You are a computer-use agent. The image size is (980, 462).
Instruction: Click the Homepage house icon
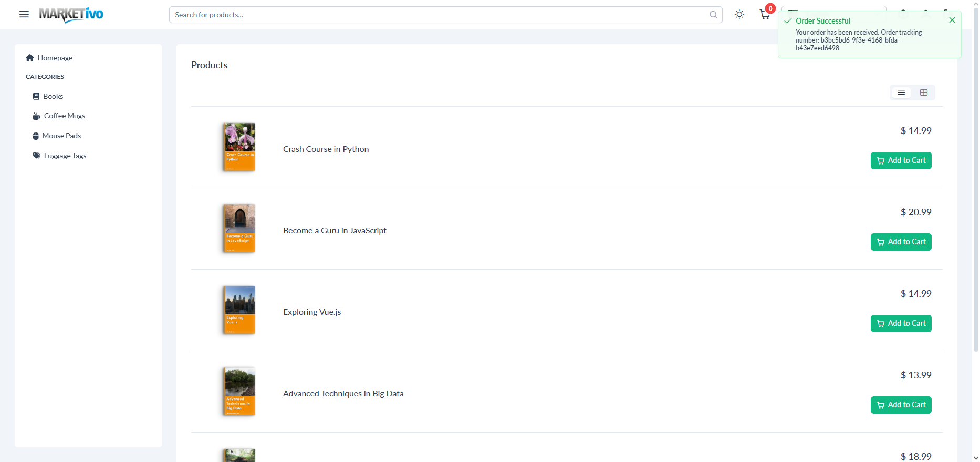[x=30, y=58]
